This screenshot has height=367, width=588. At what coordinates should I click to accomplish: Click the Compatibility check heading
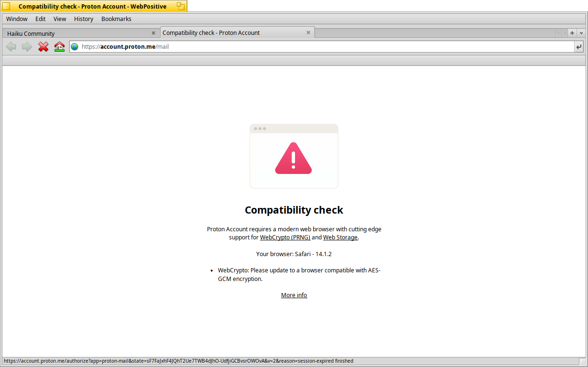[x=294, y=210]
